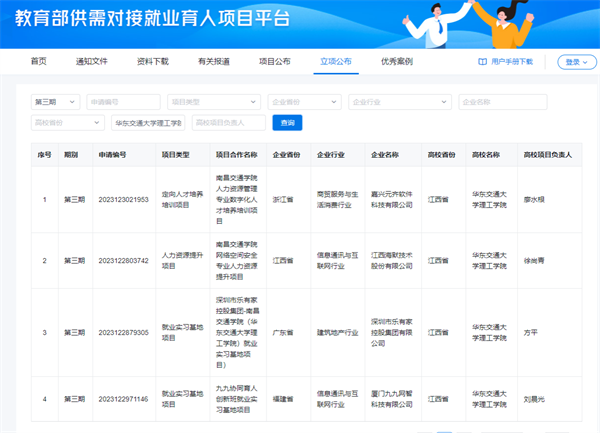Focus the 申请编号 input field
600x433 pixels.
point(123,102)
